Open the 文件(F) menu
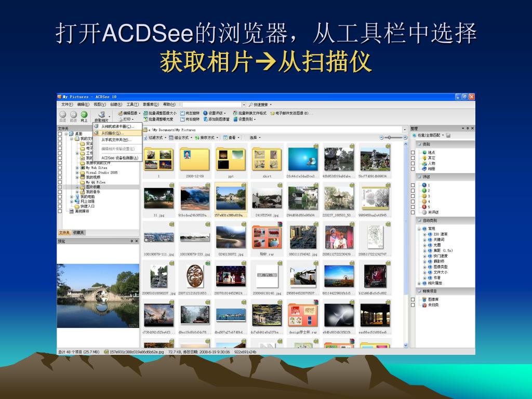The image size is (532, 399). (x=67, y=104)
